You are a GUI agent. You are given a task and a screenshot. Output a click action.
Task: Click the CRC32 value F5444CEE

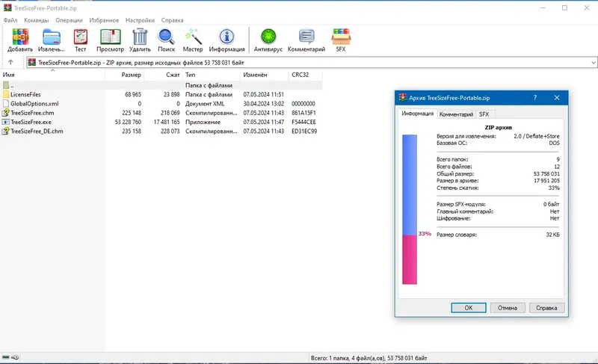(303, 122)
